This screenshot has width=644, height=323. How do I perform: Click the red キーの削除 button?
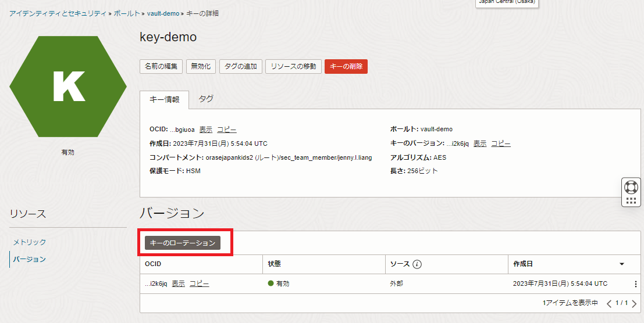pos(346,66)
